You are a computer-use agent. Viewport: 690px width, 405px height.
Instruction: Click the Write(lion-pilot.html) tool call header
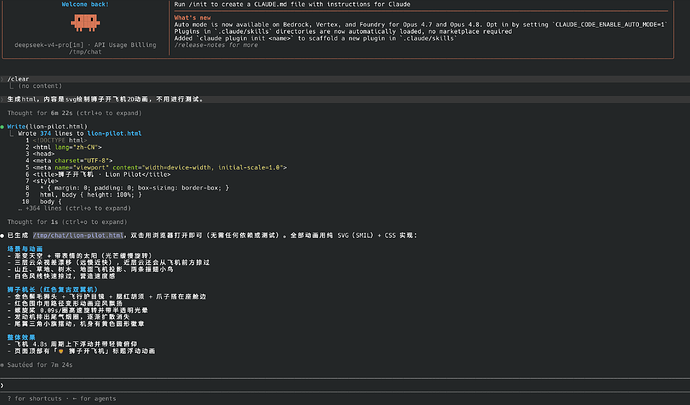(x=47, y=126)
